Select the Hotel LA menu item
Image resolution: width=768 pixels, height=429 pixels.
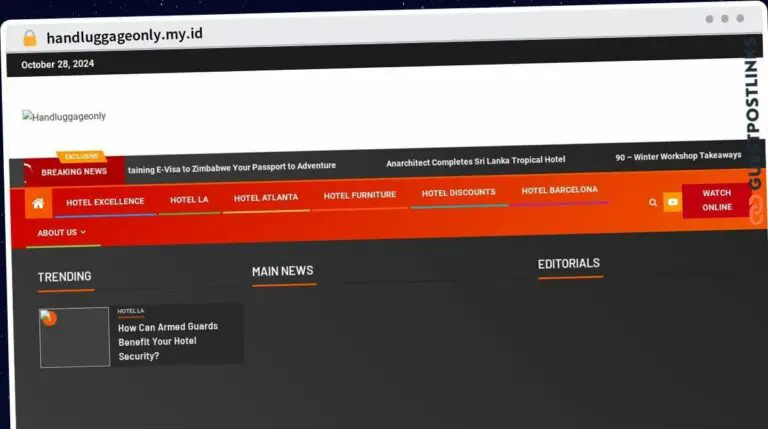189,200
